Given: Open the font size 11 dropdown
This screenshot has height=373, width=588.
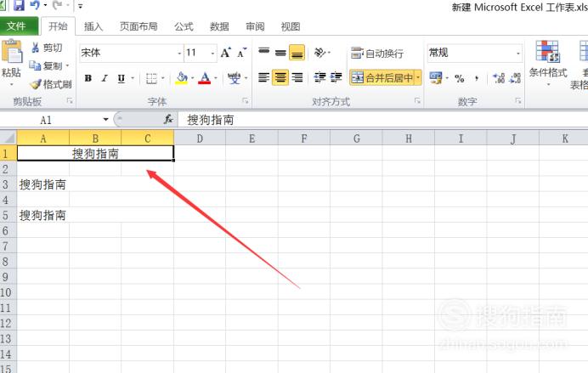Looking at the screenshot, I should [213, 54].
